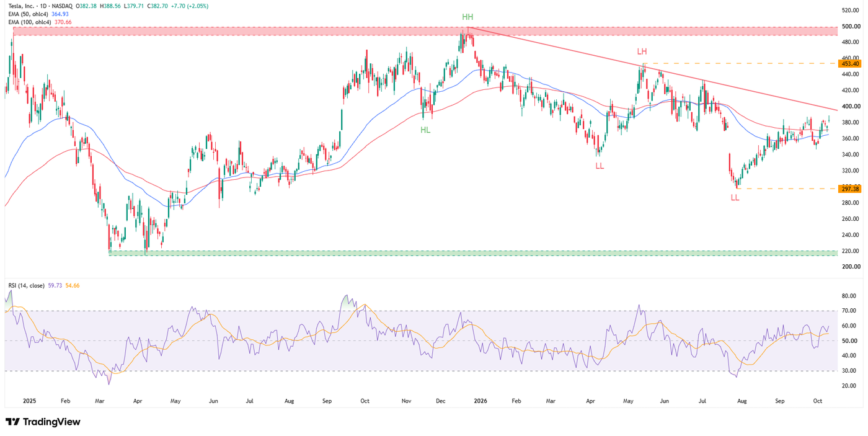The width and height of the screenshot is (868, 436).
Task: Click the RSI value 59.73
Action: pyautogui.click(x=54, y=285)
